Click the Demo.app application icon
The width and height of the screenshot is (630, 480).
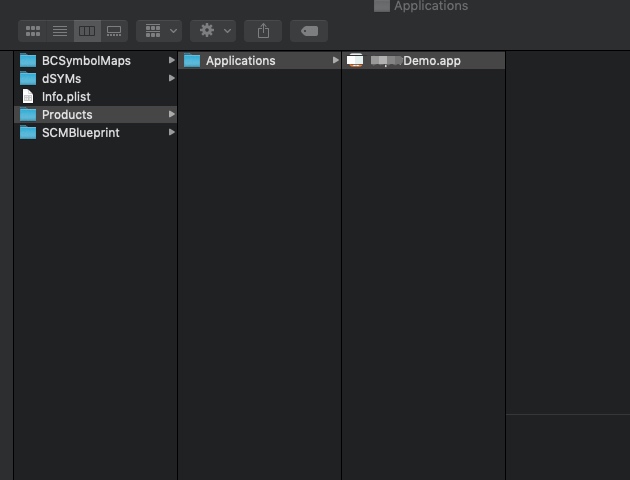355,61
